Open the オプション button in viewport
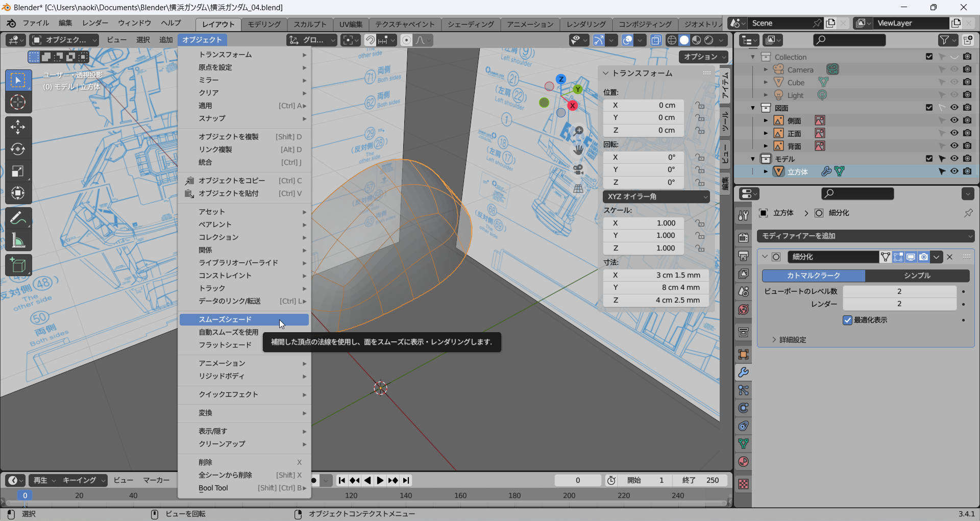Image resolution: width=980 pixels, height=521 pixels. [x=703, y=57]
